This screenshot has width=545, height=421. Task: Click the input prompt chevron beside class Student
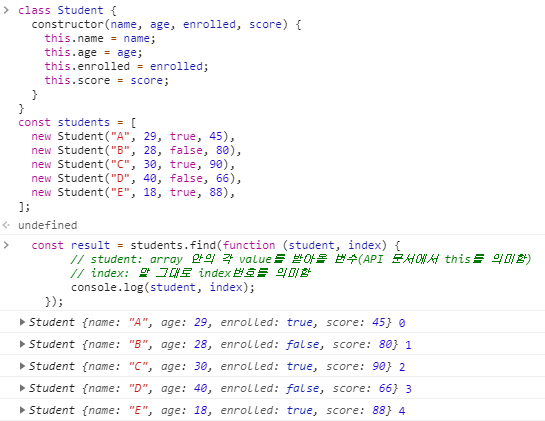(6, 10)
